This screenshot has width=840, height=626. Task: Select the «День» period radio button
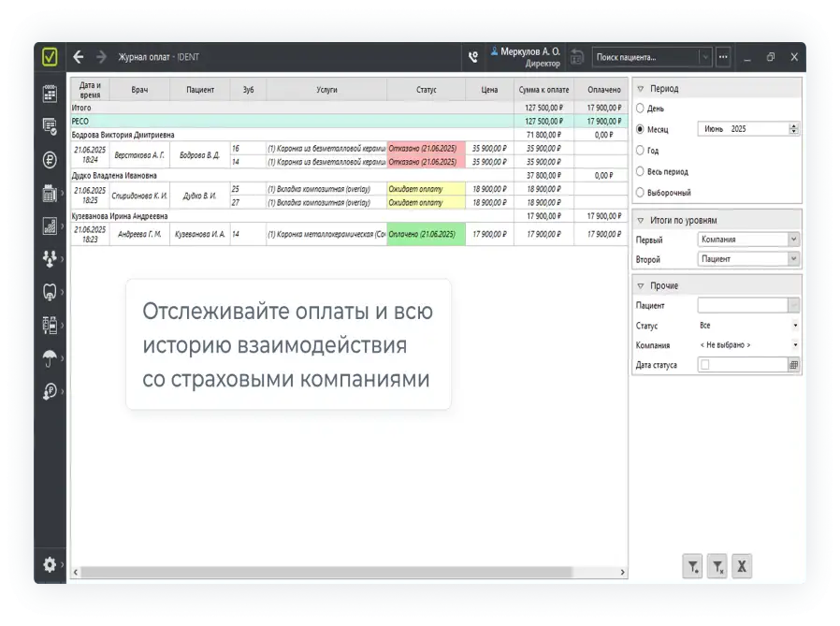[x=641, y=109]
